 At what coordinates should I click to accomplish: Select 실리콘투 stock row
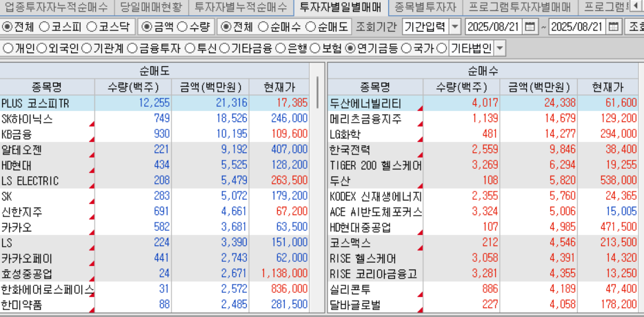click(483, 289)
